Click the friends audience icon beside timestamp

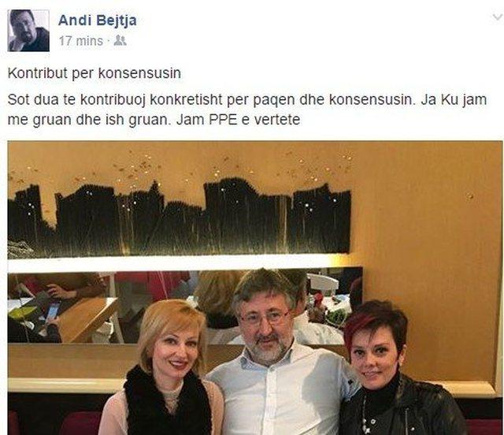click(120, 41)
